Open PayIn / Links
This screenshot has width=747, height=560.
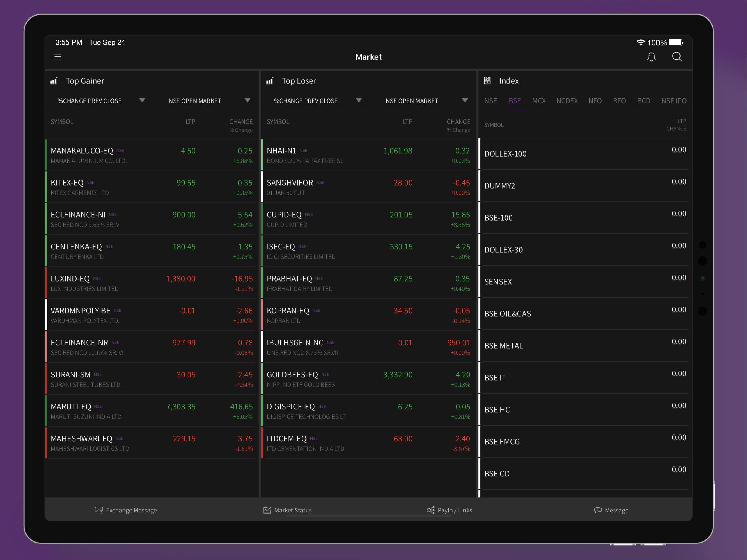coord(449,510)
